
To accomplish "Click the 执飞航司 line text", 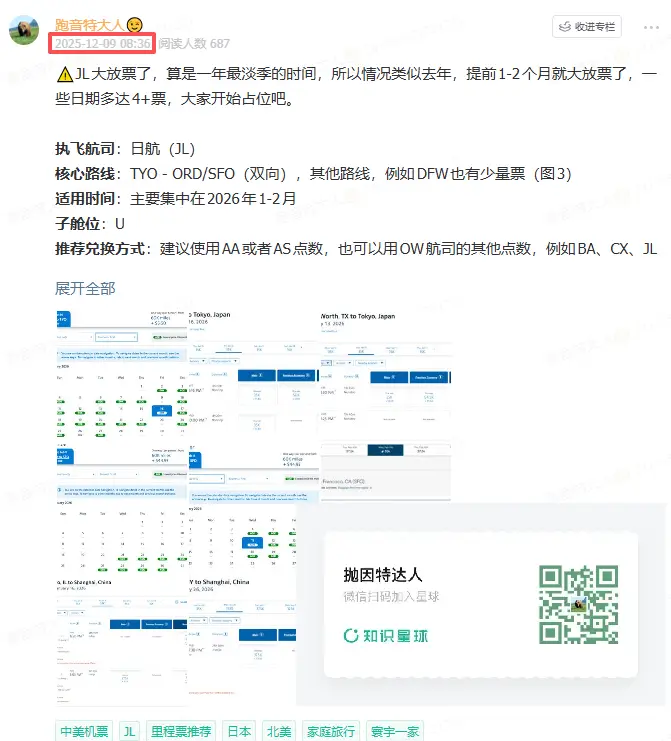I will 125,149.
